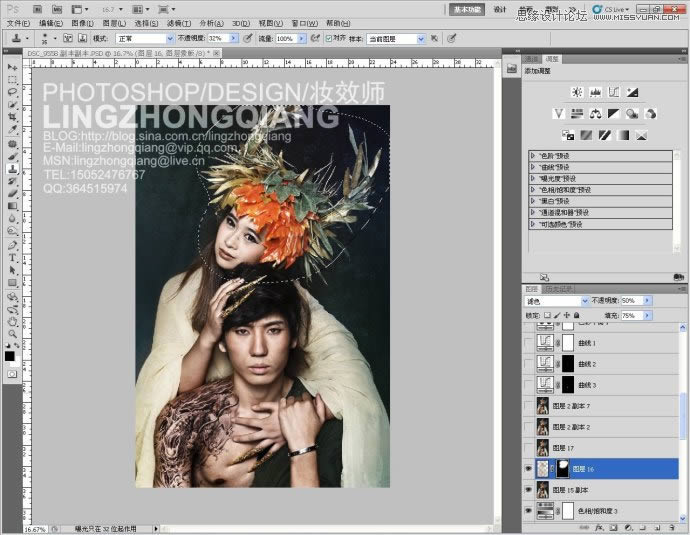
Task: Open the 文件(F) menu
Action: 18,23
